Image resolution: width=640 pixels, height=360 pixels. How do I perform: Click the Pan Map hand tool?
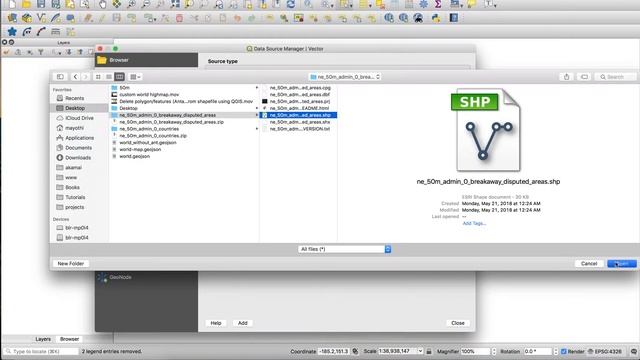tap(102, 4)
